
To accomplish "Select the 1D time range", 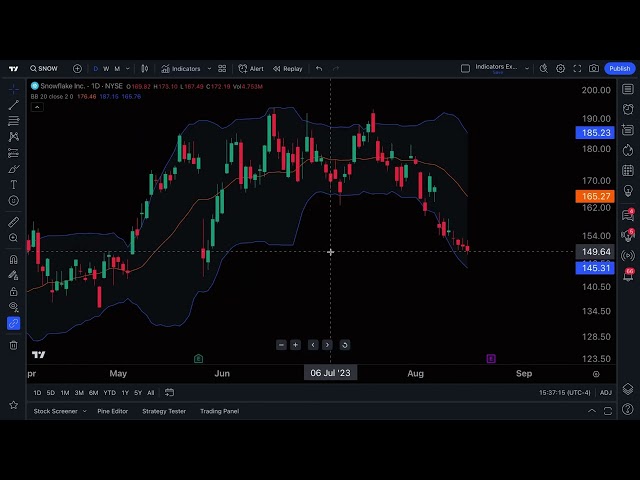I will 37,393.
